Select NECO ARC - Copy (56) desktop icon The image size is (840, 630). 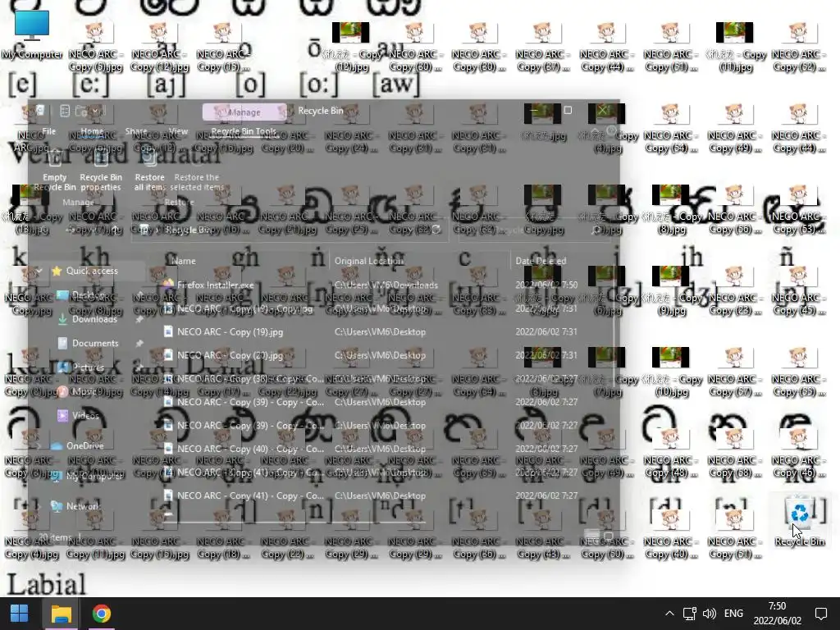coord(734,210)
